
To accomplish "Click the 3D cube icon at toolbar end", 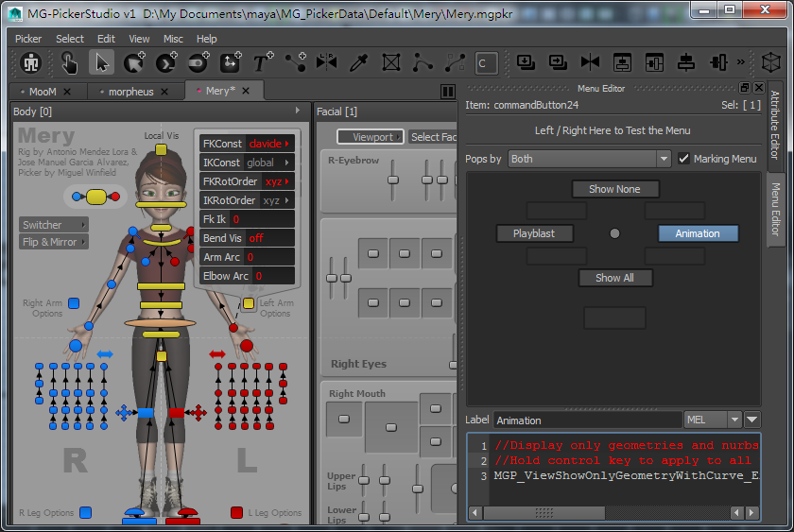I will (771, 63).
